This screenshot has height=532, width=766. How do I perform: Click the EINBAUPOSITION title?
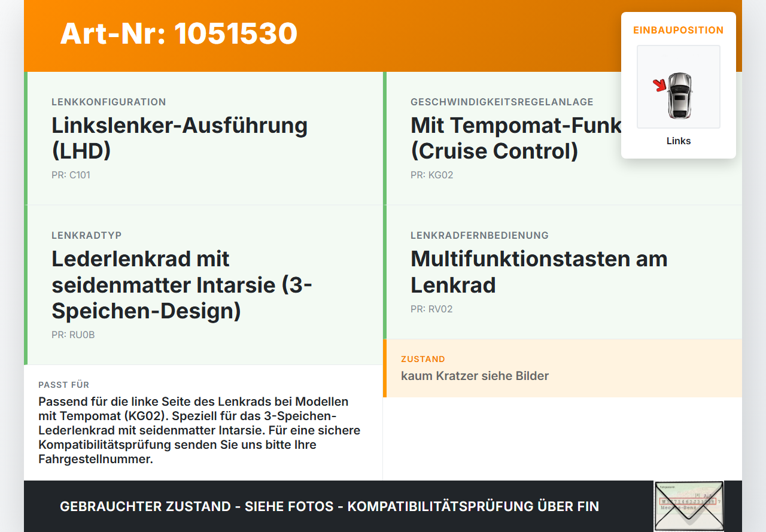[x=679, y=30]
